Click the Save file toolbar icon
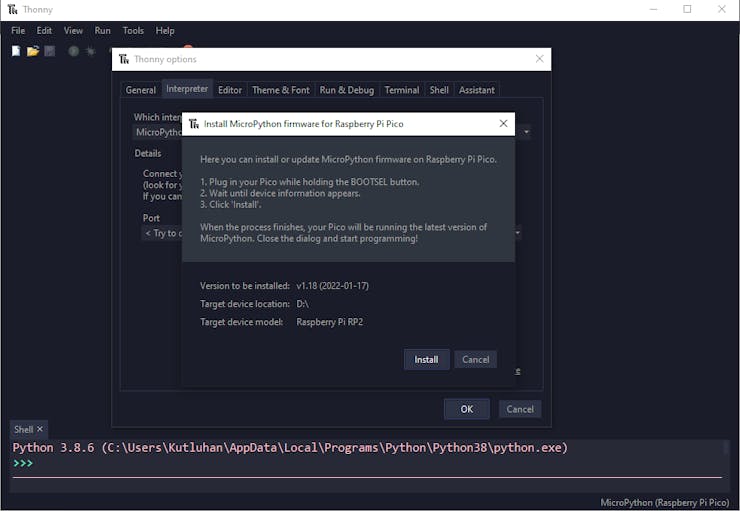The width and height of the screenshot is (740, 511). pos(50,51)
